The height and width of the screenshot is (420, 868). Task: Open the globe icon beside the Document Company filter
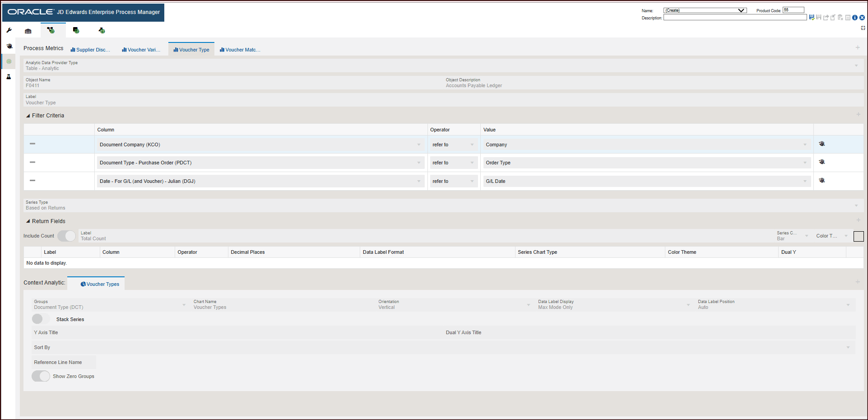pos(822,143)
